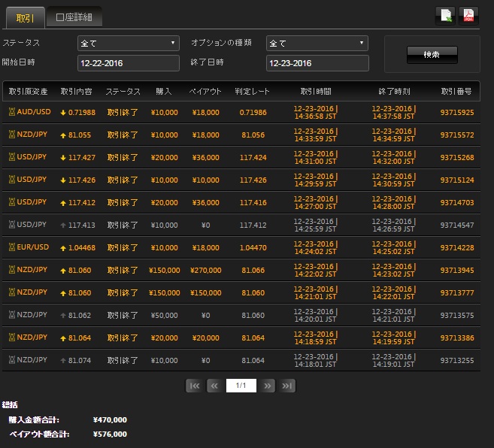Sort by the 取引番号 column header

pyautogui.click(x=456, y=91)
